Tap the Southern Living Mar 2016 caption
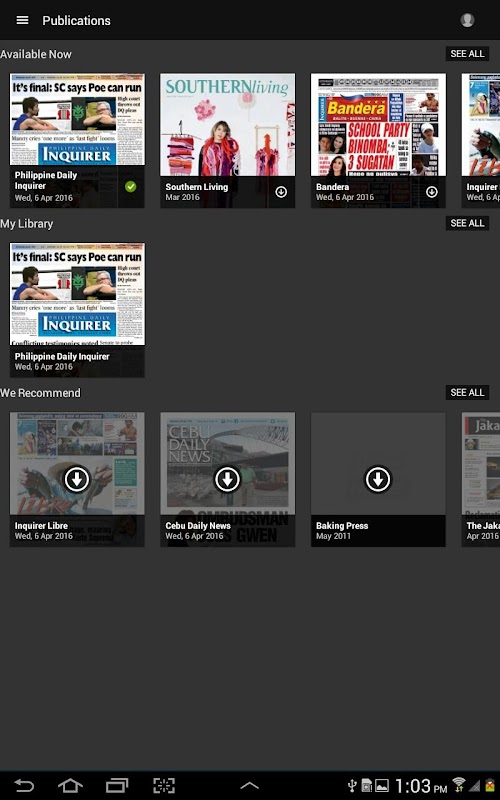The height and width of the screenshot is (800, 500). click(x=196, y=192)
